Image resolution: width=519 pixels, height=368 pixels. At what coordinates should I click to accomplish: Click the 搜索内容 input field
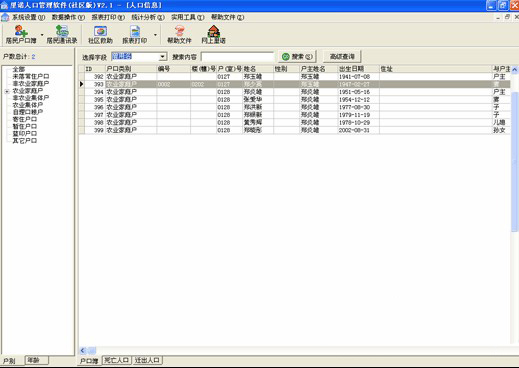[x=237, y=57]
